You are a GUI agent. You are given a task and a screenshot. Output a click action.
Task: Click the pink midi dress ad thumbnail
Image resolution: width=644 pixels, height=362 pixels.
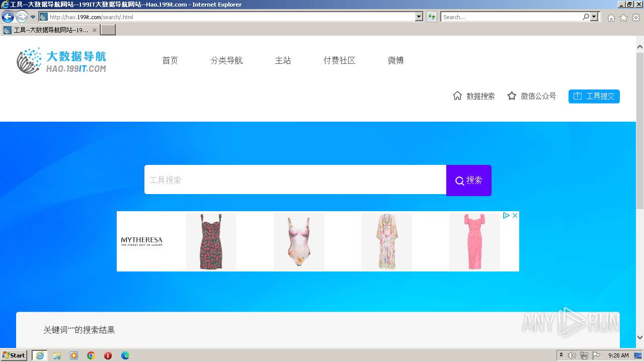[474, 241]
